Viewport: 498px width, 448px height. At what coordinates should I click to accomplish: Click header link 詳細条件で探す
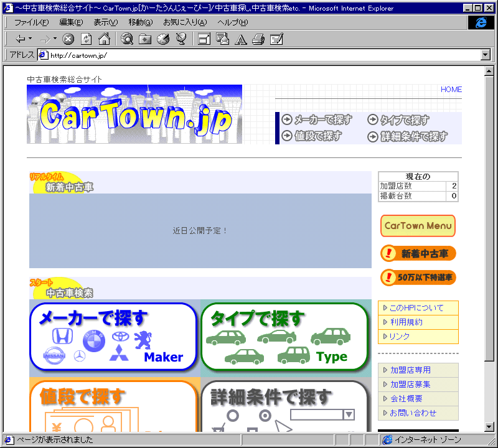tap(408, 136)
